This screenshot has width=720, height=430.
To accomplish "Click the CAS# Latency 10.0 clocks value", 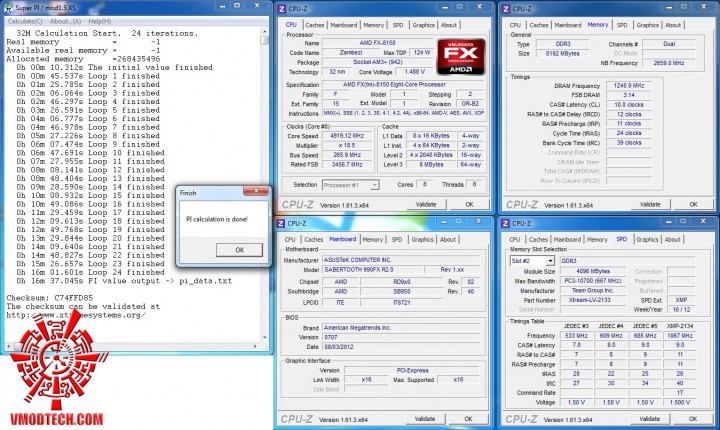I will click(x=629, y=105).
